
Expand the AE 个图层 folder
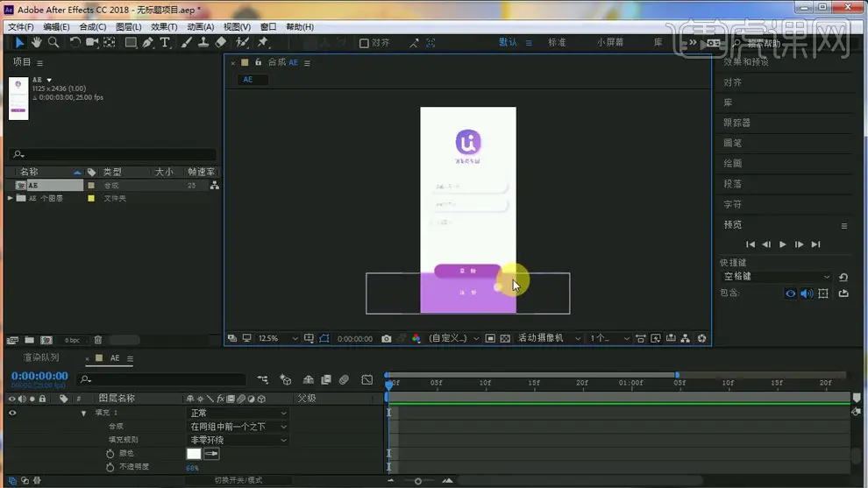tap(11, 198)
